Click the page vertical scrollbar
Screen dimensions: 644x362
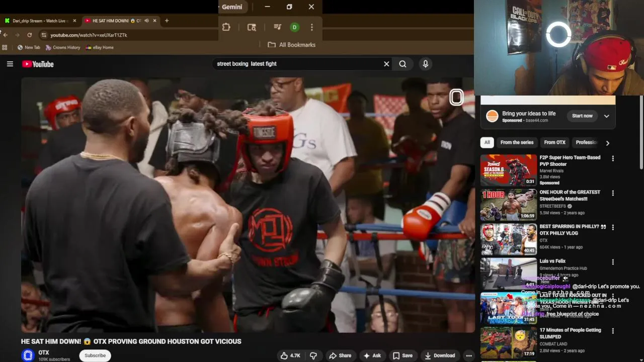click(641, 133)
